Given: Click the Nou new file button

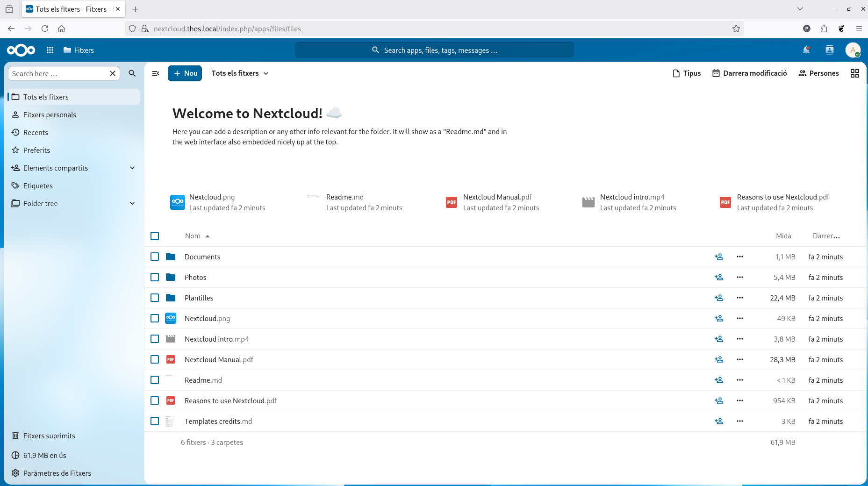Looking at the screenshot, I should click(185, 73).
